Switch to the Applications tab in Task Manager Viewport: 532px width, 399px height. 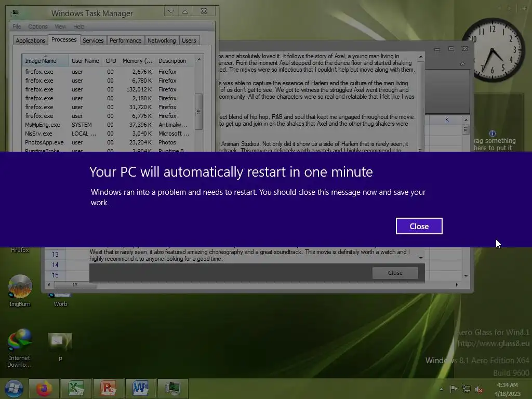point(31,41)
